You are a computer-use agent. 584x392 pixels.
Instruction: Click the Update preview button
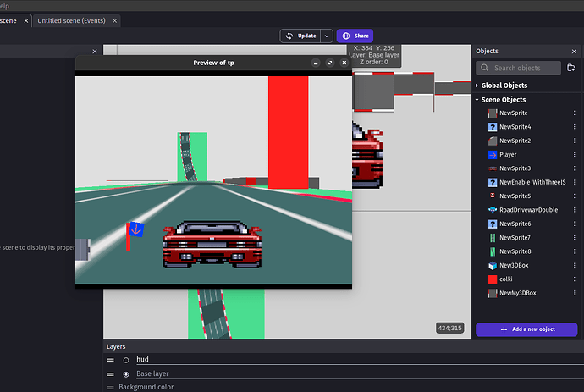tap(300, 36)
